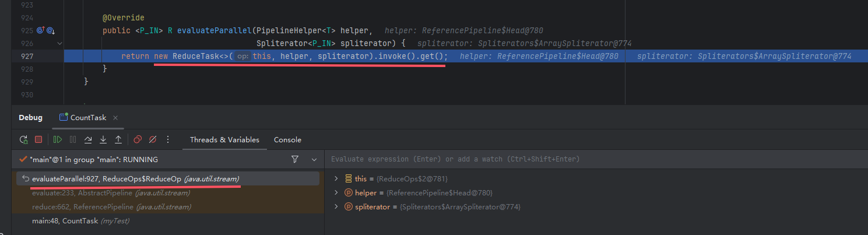Click the filter icon in threads panel
This screenshot has height=235, width=868.
pyautogui.click(x=295, y=159)
